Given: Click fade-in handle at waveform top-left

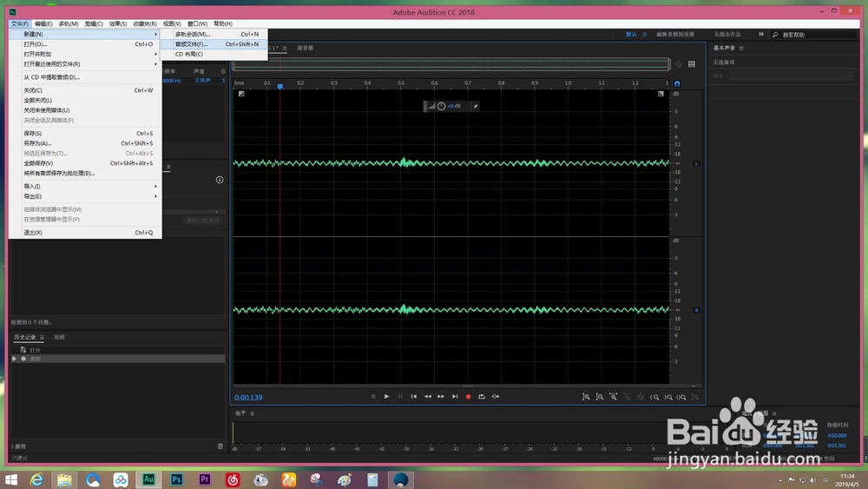Looking at the screenshot, I should 241,94.
